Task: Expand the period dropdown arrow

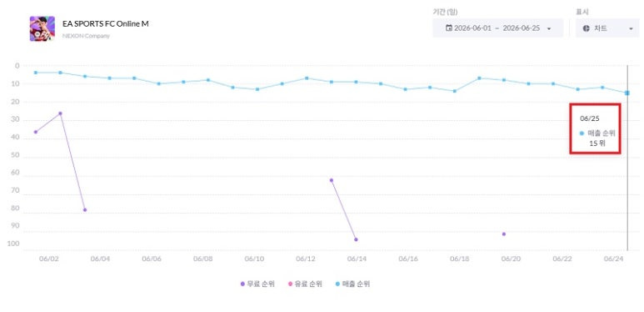Action: 549,28
